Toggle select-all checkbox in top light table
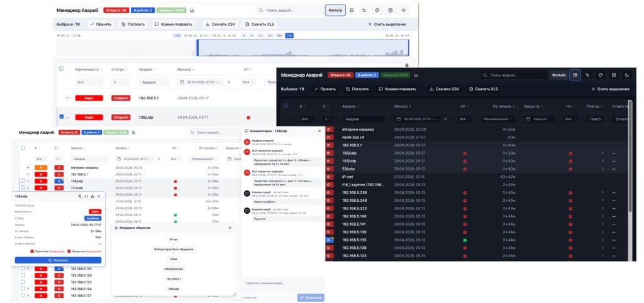The height and width of the screenshot is (303, 644). [61, 69]
